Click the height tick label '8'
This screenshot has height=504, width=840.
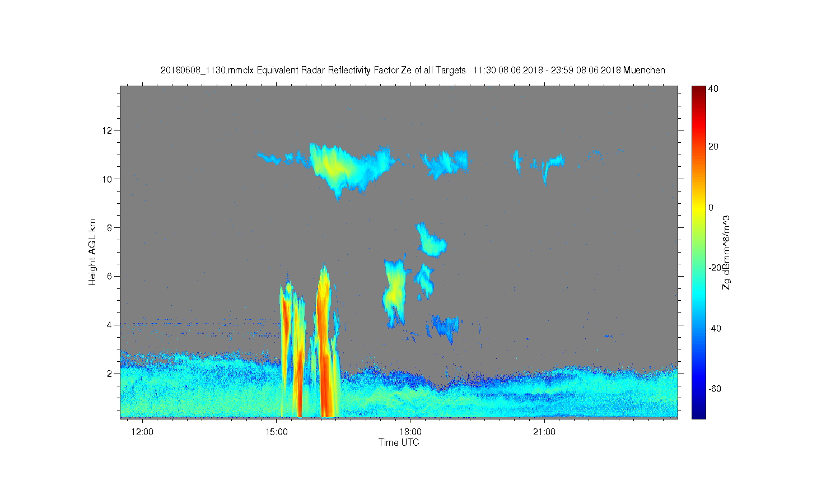tap(111, 227)
